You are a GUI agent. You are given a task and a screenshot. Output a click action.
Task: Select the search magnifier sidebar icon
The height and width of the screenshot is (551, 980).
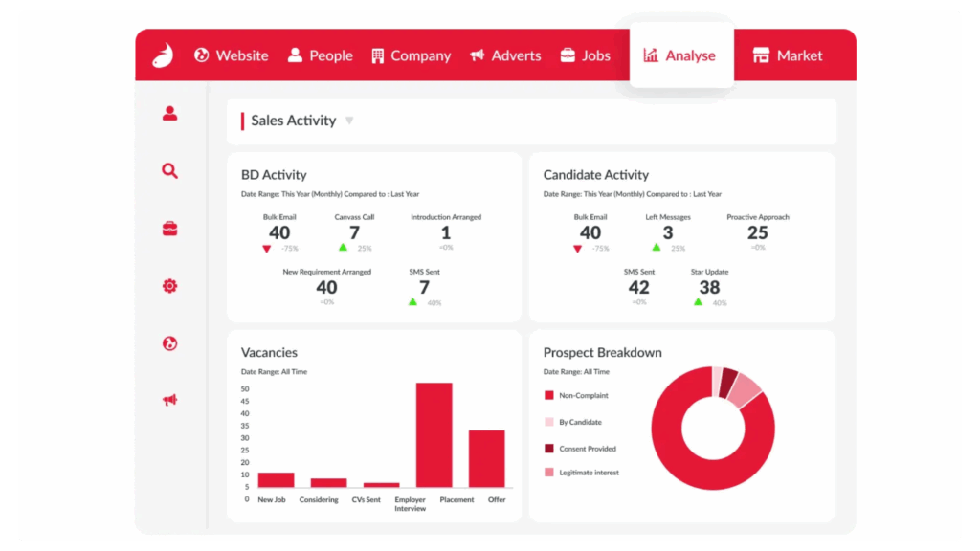(169, 171)
